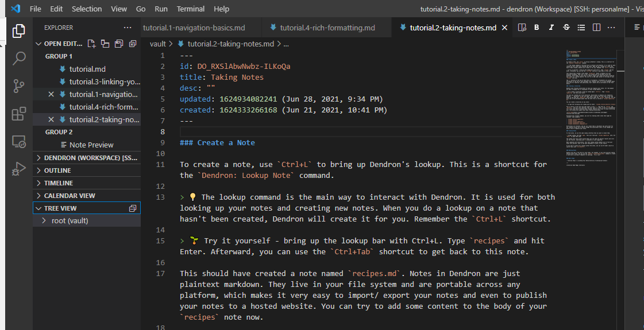This screenshot has height=330, width=644.
Task: Close the tutorial.2-taking-notes.md tab
Action: pyautogui.click(x=505, y=28)
